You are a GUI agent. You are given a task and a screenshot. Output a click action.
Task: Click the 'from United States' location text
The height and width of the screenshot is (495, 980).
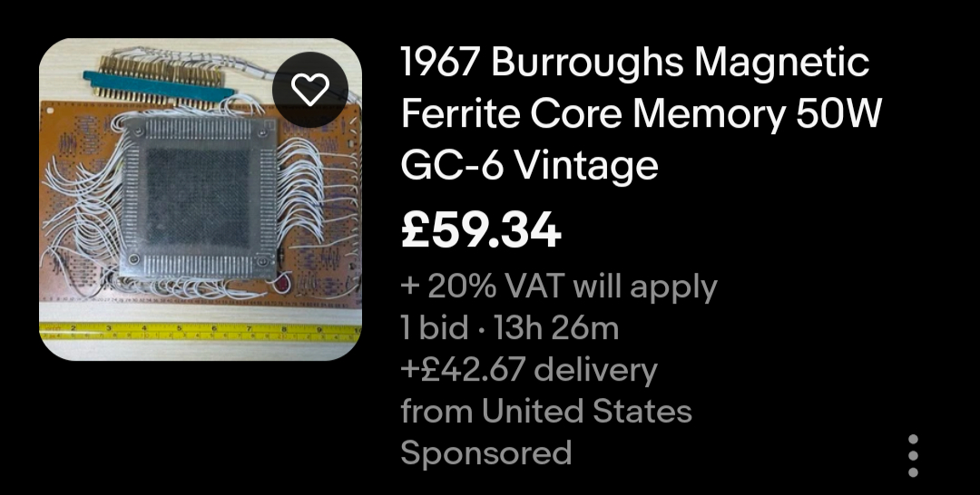(x=546, y=411)
